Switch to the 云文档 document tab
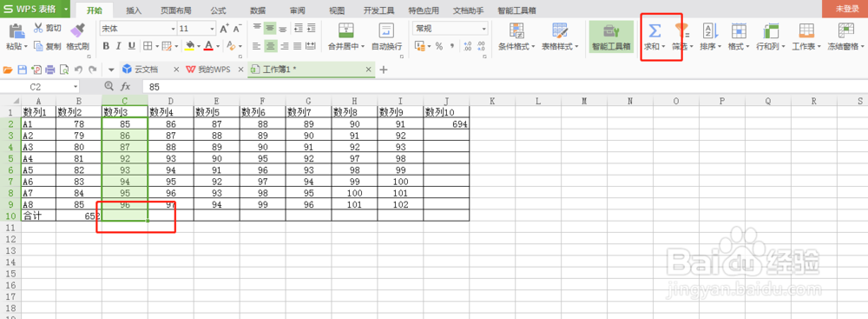Screen dimensions: 868x319 (146, 70)
